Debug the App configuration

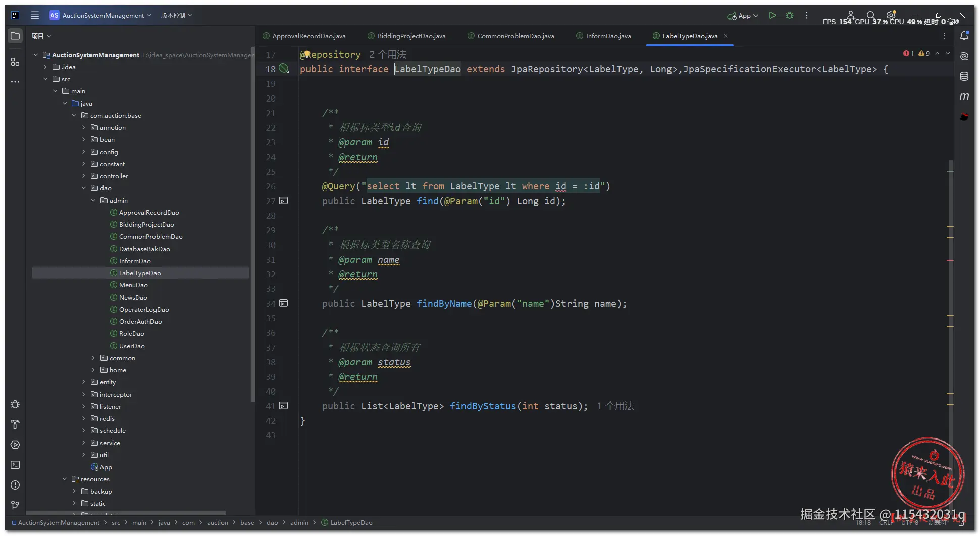790,15
